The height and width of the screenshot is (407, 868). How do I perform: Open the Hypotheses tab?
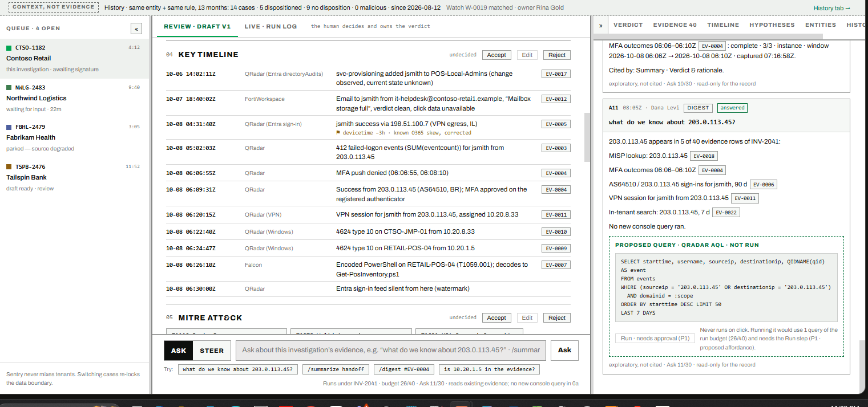point(772,25)
